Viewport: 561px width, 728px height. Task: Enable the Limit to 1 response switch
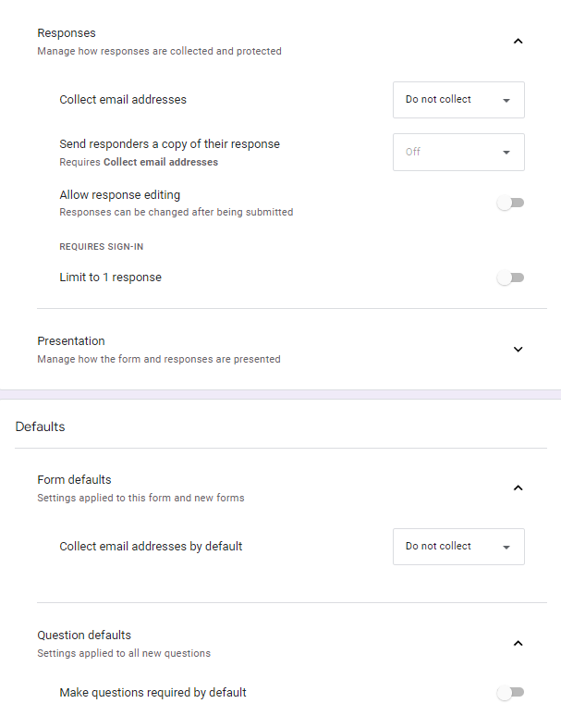pos(510,278)
